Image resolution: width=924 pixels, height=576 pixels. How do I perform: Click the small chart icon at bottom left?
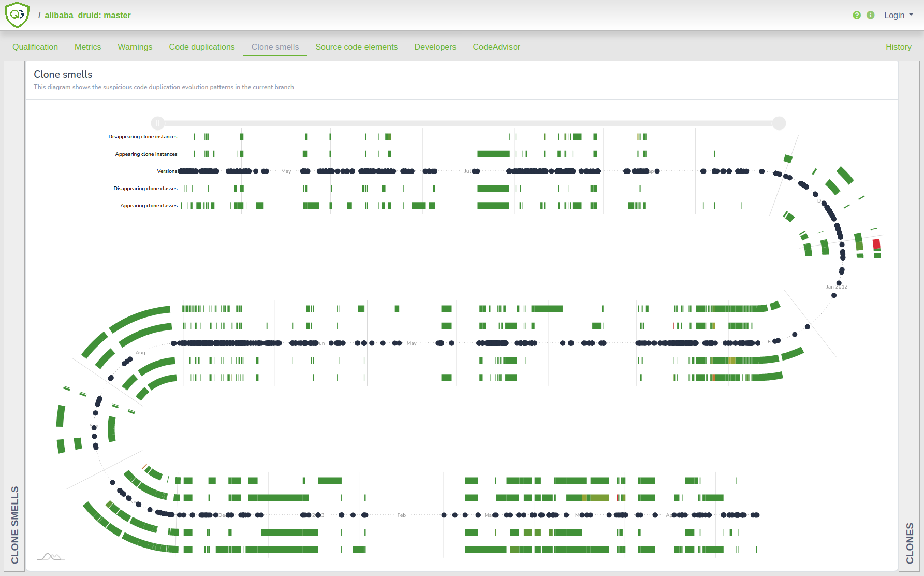(50, 556)
